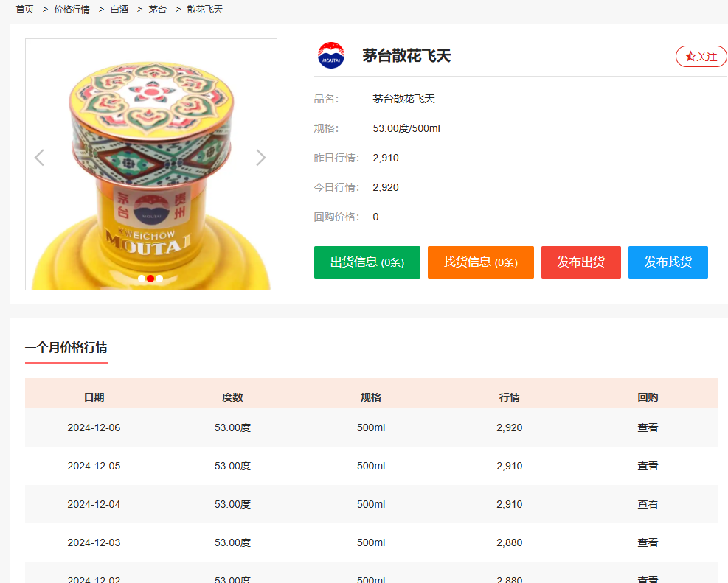Click the date cell 2024-12-06
The height and width of the screenshot is (583, 728).
[x=94, y=427]
